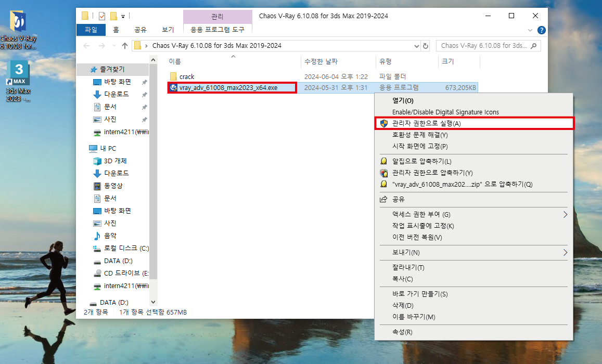Click the shield icon beside 관리자 권한으로 실행
Viewport: 602px width, 364px height.
(384, 123)
